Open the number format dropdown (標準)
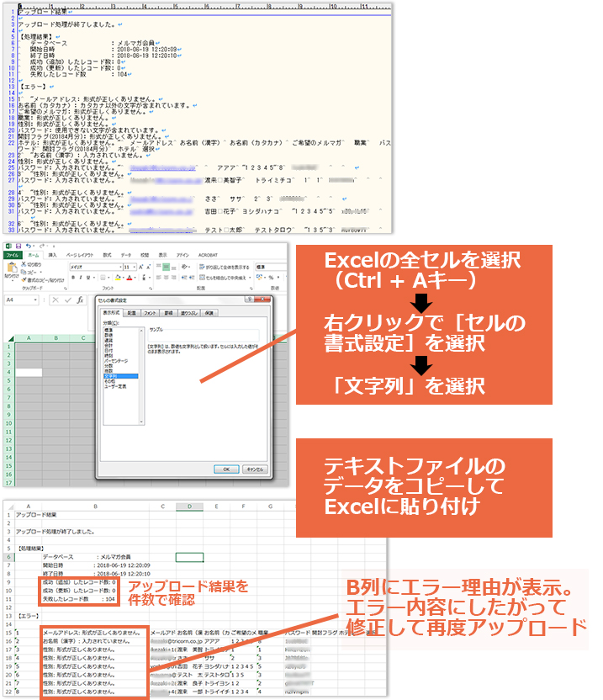Viewport: 603px width, 700px height. pos(272,267)
